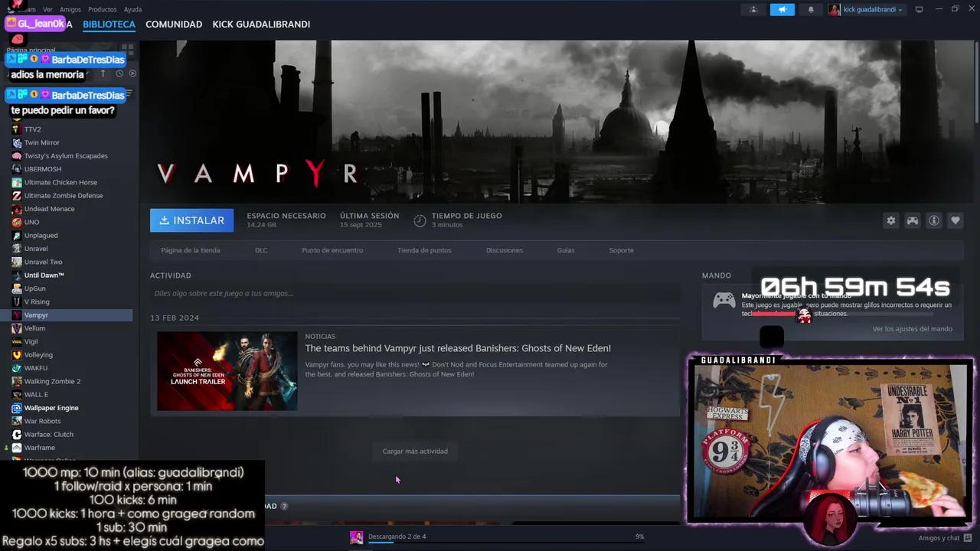Open the help icon beside the section title
Screen dimensions: 980x551
click(284, 507)
